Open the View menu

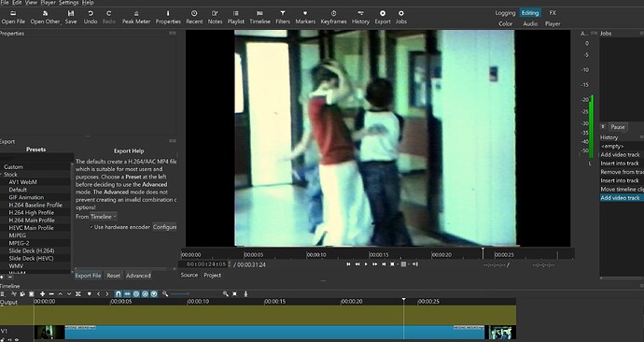coord(31,3)
